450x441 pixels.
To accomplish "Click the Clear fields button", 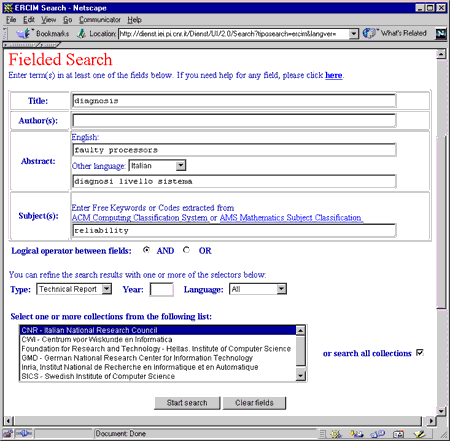I will pos(254,403).
